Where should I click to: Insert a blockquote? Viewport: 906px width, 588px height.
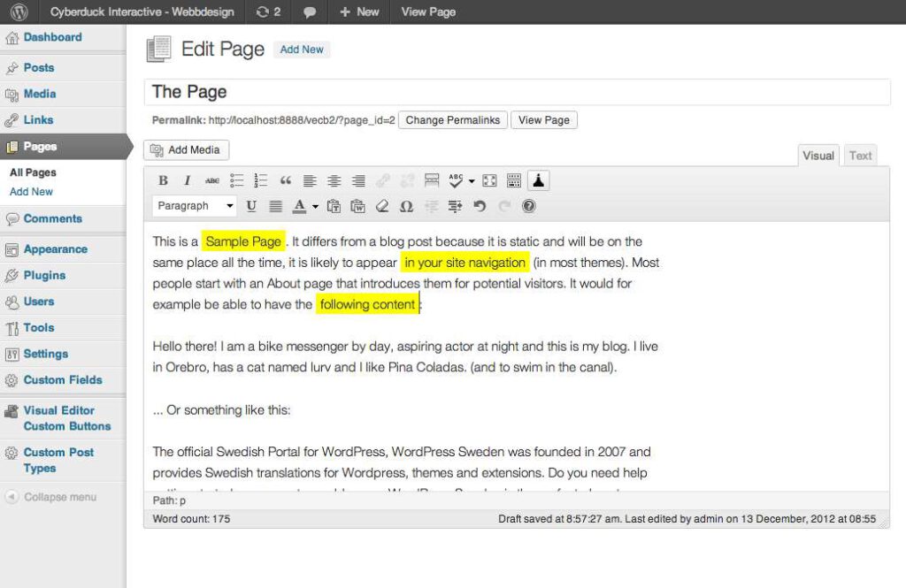coord(285,180)
